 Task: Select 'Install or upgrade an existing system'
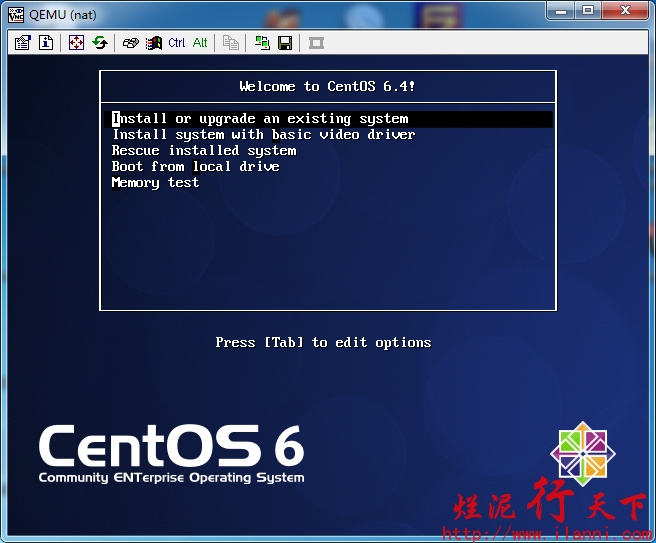click(x=260, y=119)
